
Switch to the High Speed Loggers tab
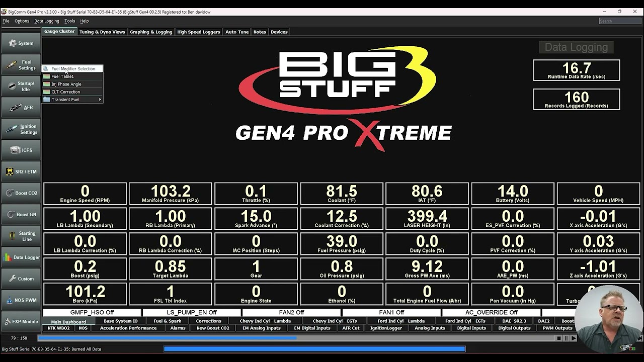[x=199, y=32]
